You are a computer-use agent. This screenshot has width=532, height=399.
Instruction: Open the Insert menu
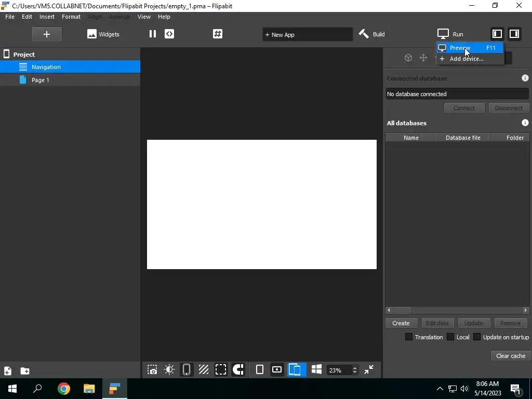coord(47,17)
